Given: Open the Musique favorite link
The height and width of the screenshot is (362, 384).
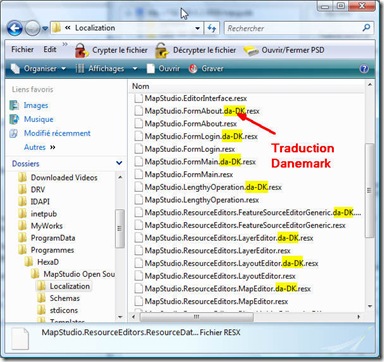Looking at the screenshot, I should pyautogui.click(x=31, y=119).
